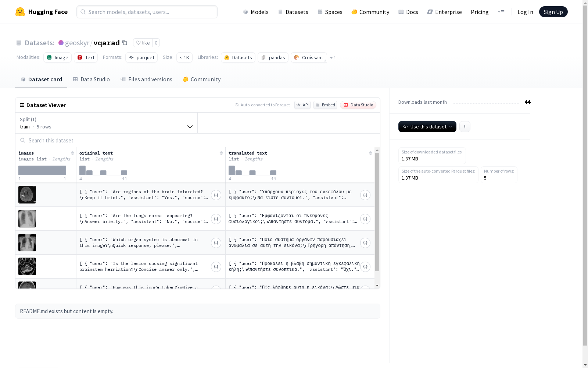Open Enterprise in the top navigation
This screenshot has height=368, width=588.
point(445,12)
